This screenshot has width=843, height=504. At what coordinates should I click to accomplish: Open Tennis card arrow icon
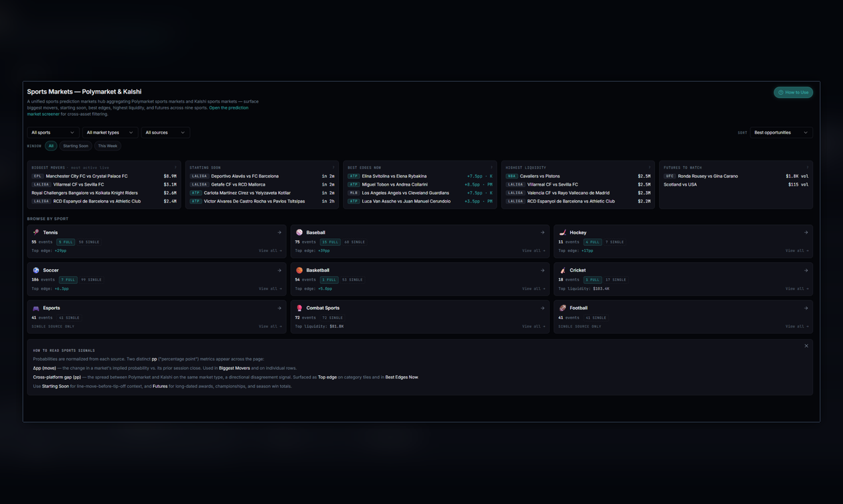(279, 232)
